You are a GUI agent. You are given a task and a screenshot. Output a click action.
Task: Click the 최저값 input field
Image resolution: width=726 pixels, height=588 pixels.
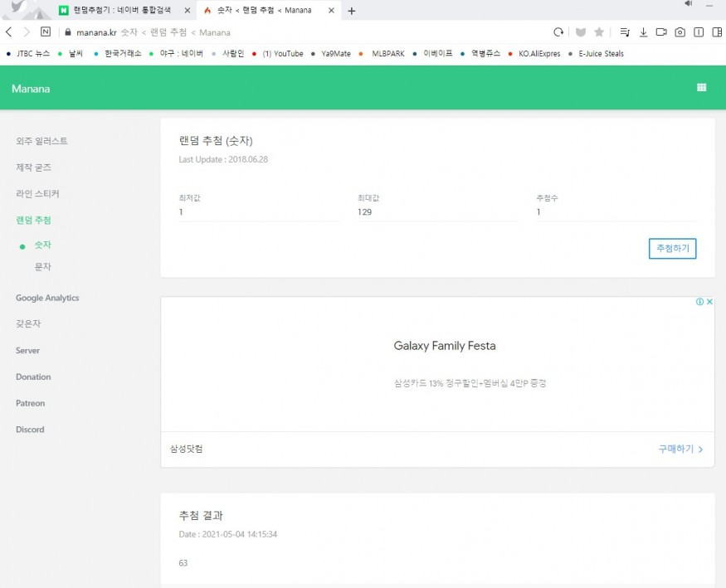258,212
